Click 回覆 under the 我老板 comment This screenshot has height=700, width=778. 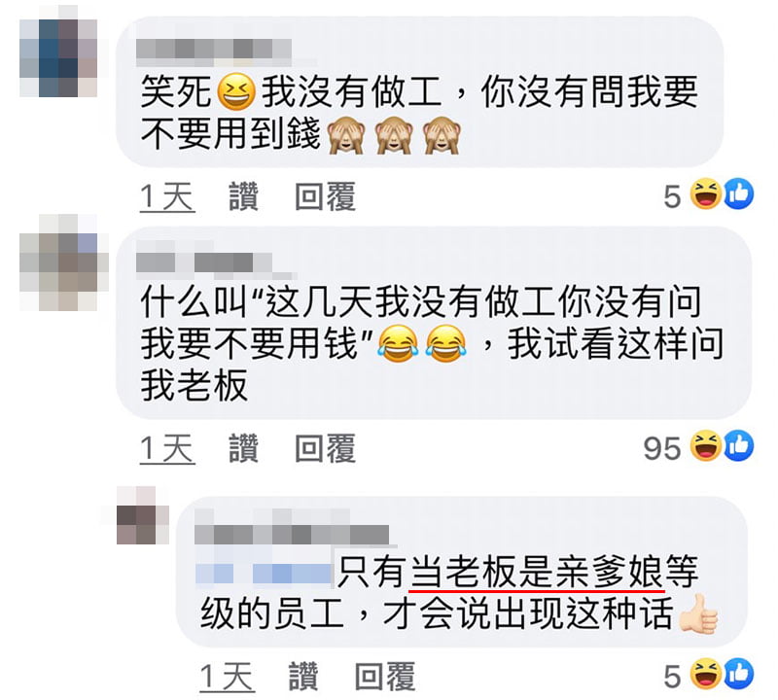tap(325, 448)
